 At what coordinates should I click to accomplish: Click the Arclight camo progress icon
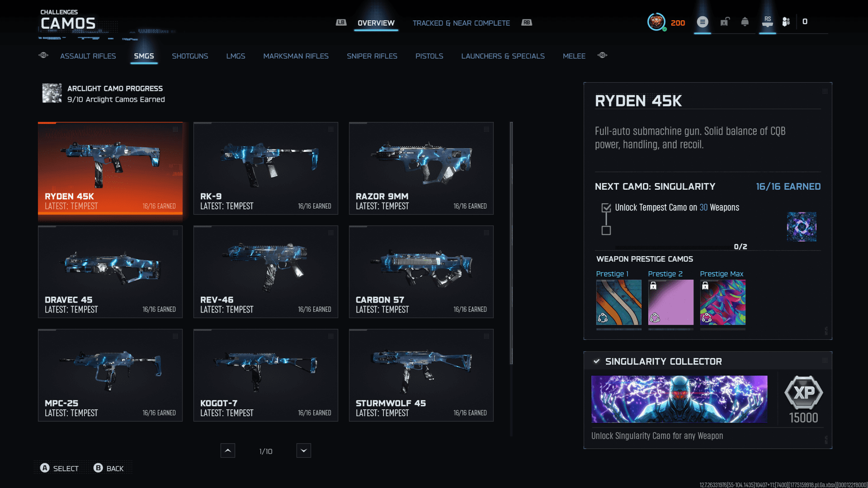pos(52,93)
